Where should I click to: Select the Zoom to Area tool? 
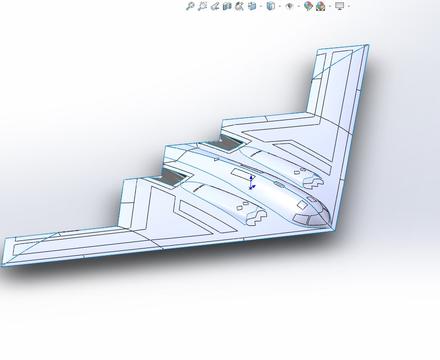202,6
